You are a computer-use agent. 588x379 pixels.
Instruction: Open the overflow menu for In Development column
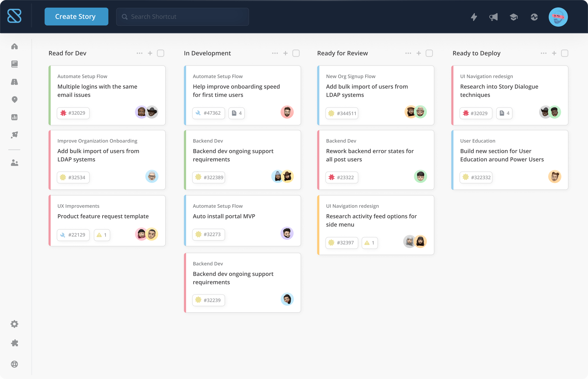[x=275, y=53]
